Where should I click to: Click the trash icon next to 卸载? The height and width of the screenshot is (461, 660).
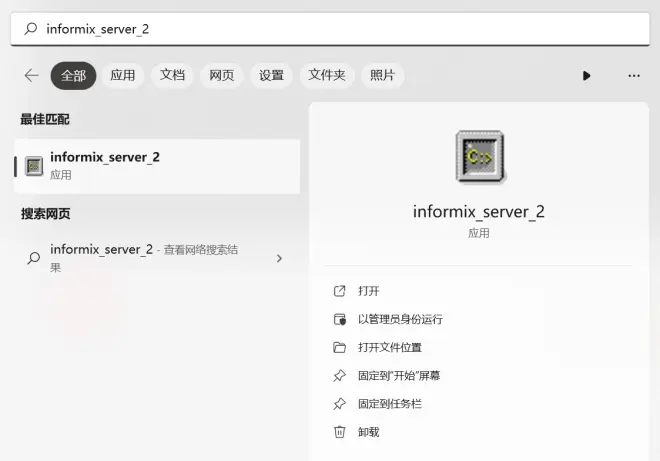tap(339, 432)
